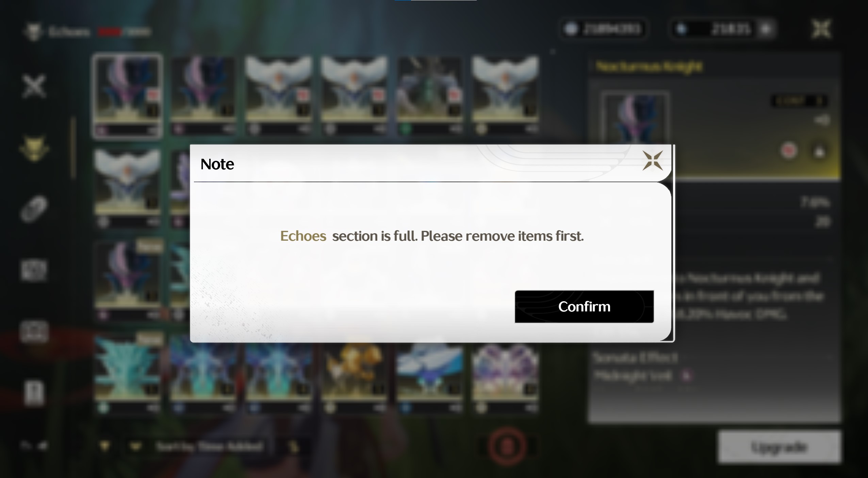The height and width of the screenshot is (478, 868).
Task: Click the red circular discard icon
Action: [x=507, y=446]
